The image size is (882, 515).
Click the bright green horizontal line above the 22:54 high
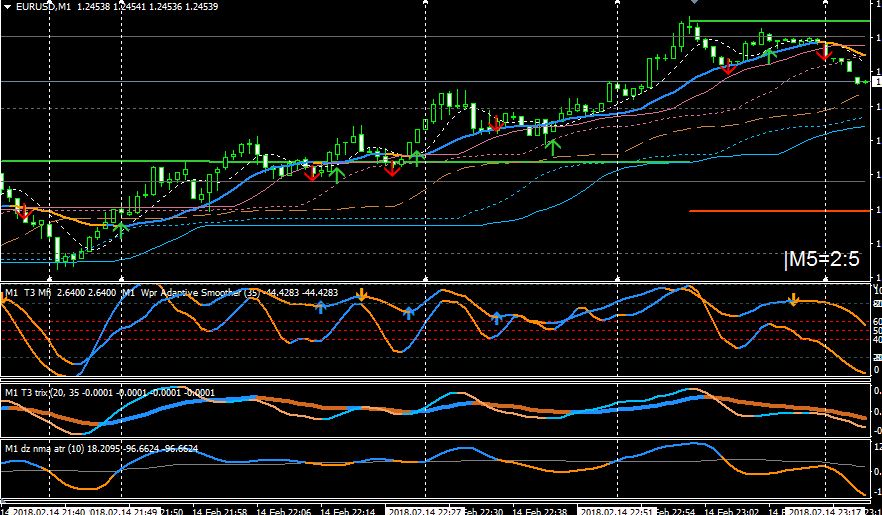tap(780, 21)
